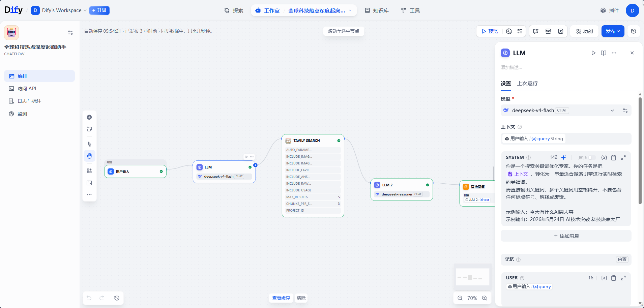Open the 工具 navigation item

(x=410, y=10)
